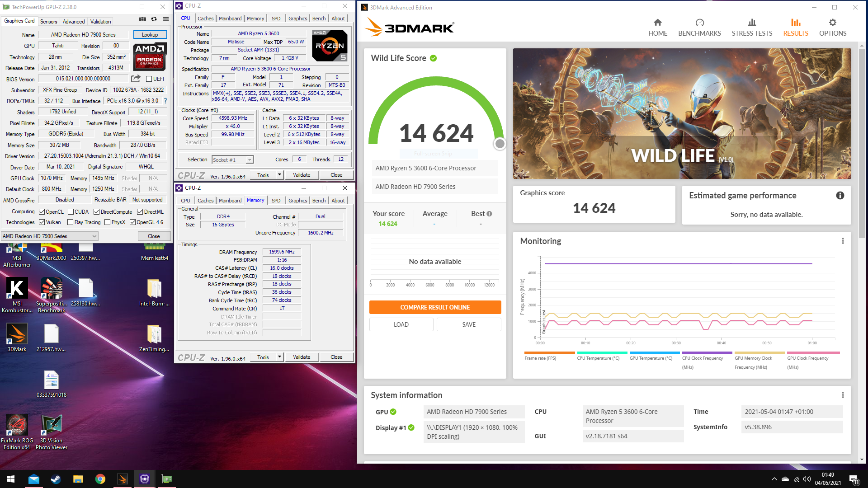Viewport: 868px width, 488px height.
Task: Toggle the DirectML checkbox
Action: (x=140, y=212)
